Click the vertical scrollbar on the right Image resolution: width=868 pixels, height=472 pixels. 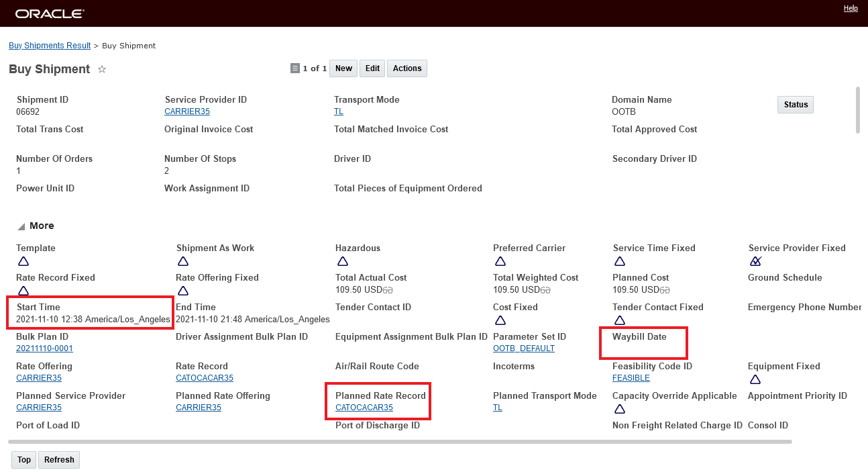click(857, 110)
